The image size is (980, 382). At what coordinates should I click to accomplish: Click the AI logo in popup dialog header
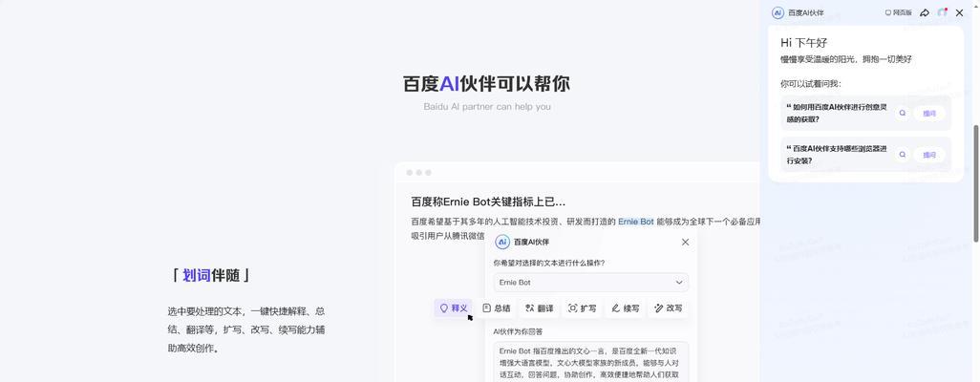click(501, 242)
